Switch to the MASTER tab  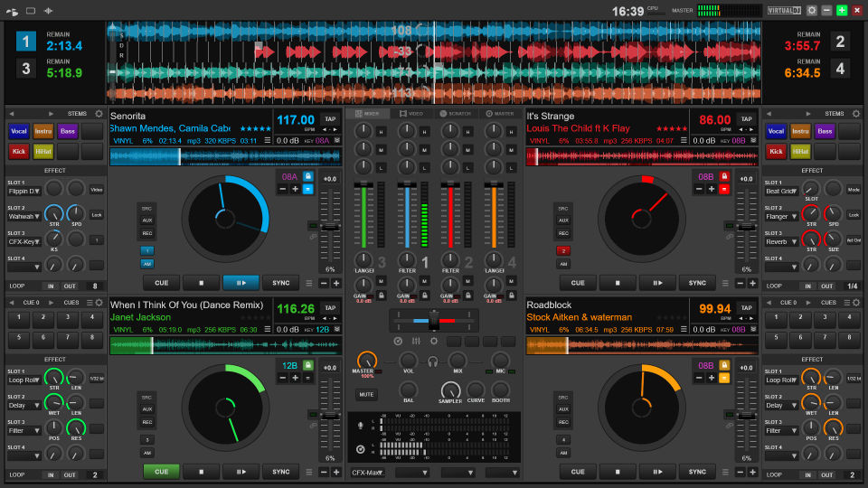pyautogui.click(x=499, y=114)
